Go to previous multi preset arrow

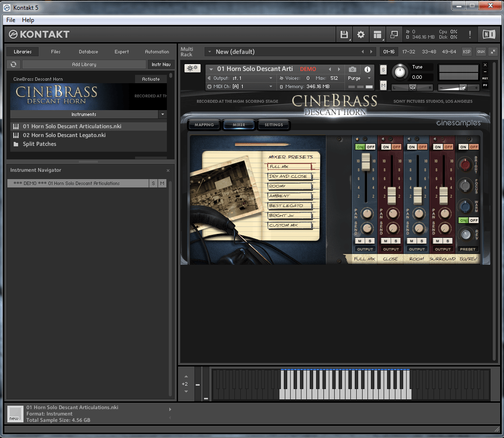[x=363, y=52]
